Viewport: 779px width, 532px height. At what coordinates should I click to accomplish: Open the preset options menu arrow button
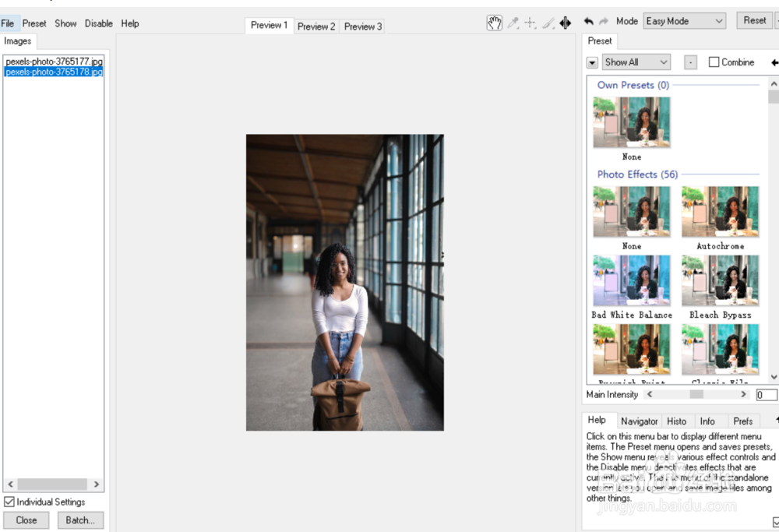click(592, 62)
